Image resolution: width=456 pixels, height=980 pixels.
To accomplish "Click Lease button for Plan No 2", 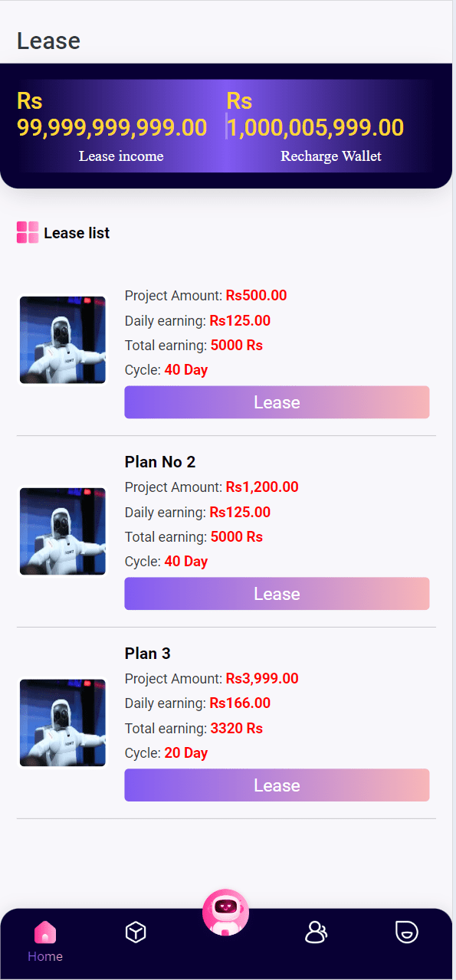I will 277,594.
